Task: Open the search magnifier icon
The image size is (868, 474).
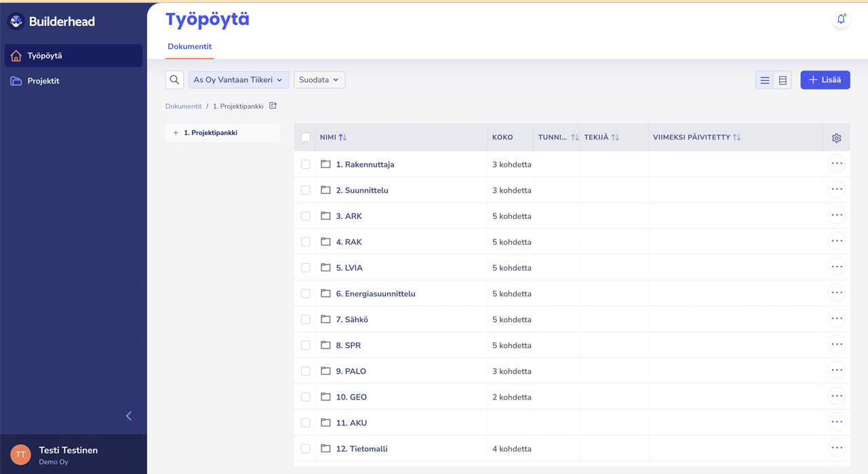Action: [x=174, y=80]
